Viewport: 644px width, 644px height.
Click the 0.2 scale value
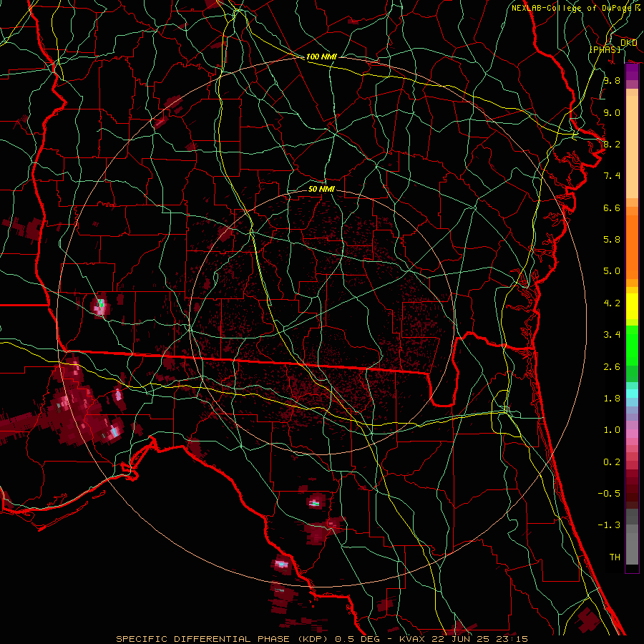pos(612,462)
